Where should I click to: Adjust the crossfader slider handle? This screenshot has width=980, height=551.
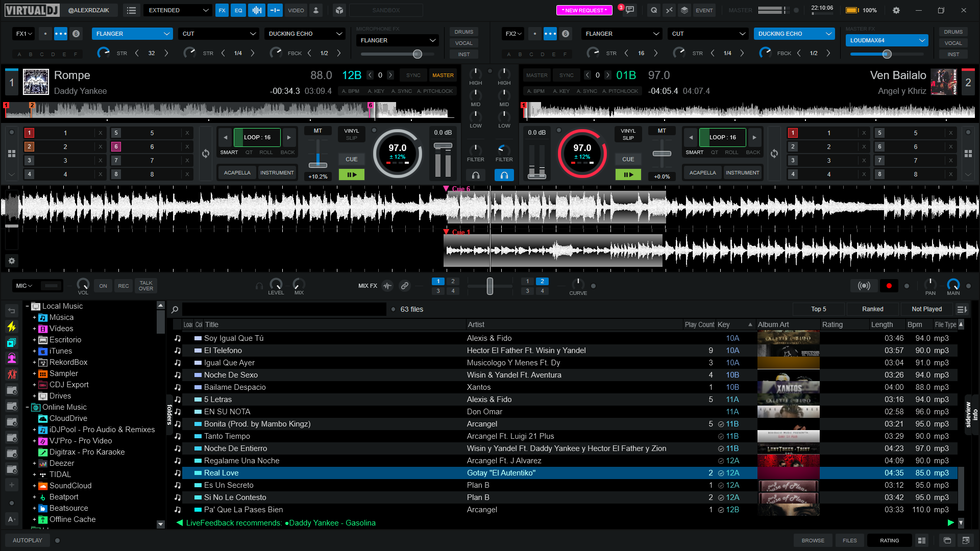coord(489,286)
